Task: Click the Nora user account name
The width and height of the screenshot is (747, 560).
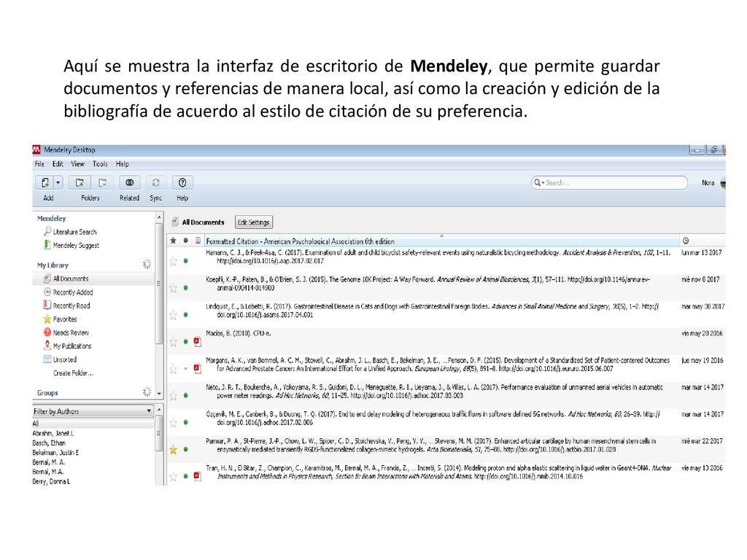Action: pyautogui.click(x=708, y=182)
